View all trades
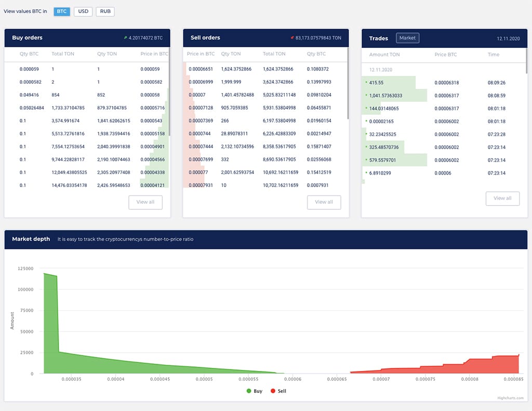The image size is (532, 411). [x=502, y=198]
